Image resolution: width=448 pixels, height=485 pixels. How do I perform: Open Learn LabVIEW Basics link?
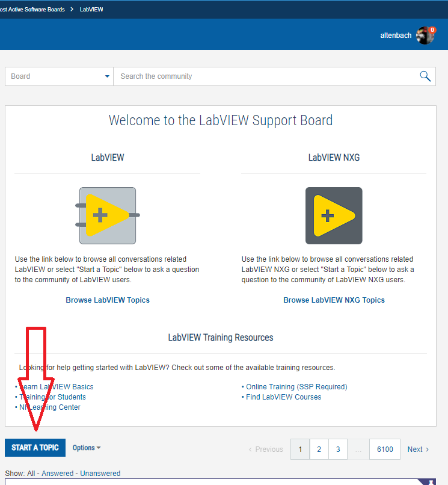[x=57, y=387]
